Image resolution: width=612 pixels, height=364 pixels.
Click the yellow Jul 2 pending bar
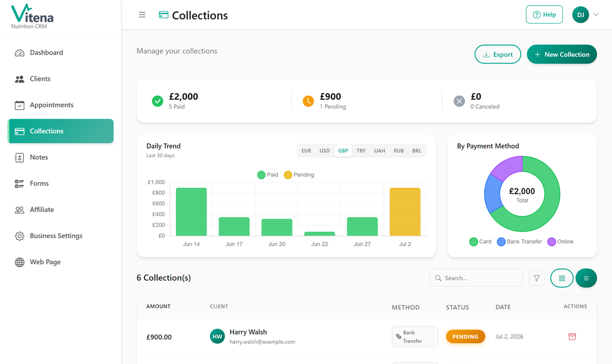pos(405,212)
